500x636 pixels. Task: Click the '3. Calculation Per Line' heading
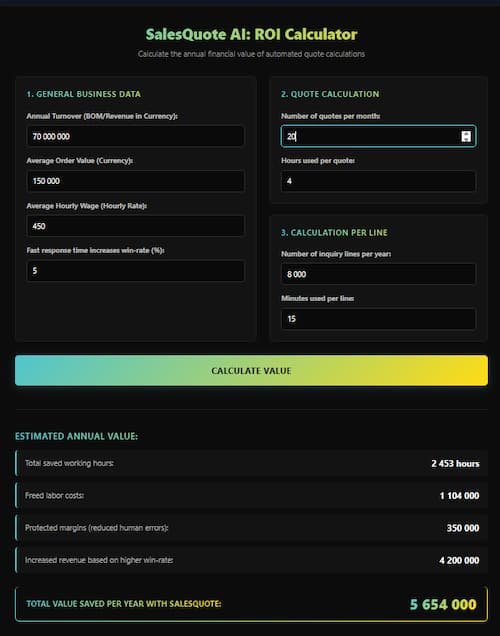334,232
